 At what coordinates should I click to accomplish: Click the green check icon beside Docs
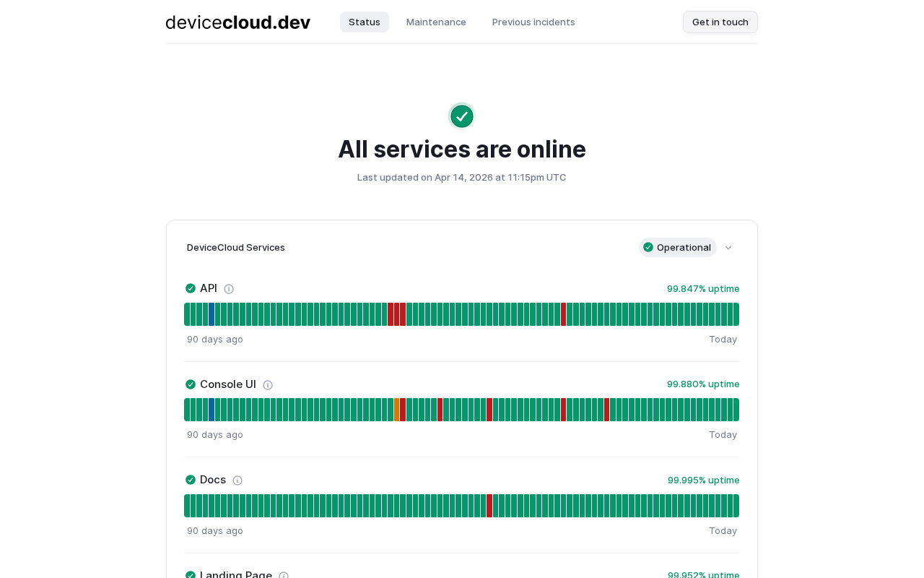[191, 480]
